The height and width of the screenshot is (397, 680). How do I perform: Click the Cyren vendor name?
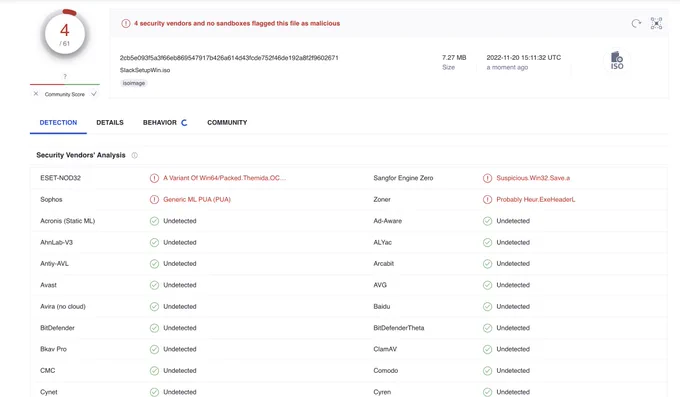pyautogui.click(x=382, y=392)
